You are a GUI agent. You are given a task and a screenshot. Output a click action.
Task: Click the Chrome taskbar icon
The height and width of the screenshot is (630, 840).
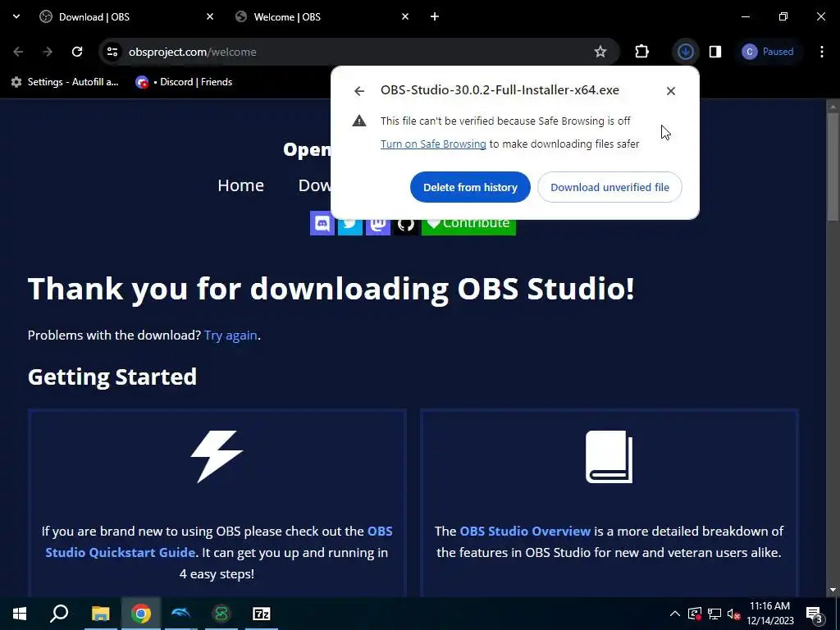[140, 614]
